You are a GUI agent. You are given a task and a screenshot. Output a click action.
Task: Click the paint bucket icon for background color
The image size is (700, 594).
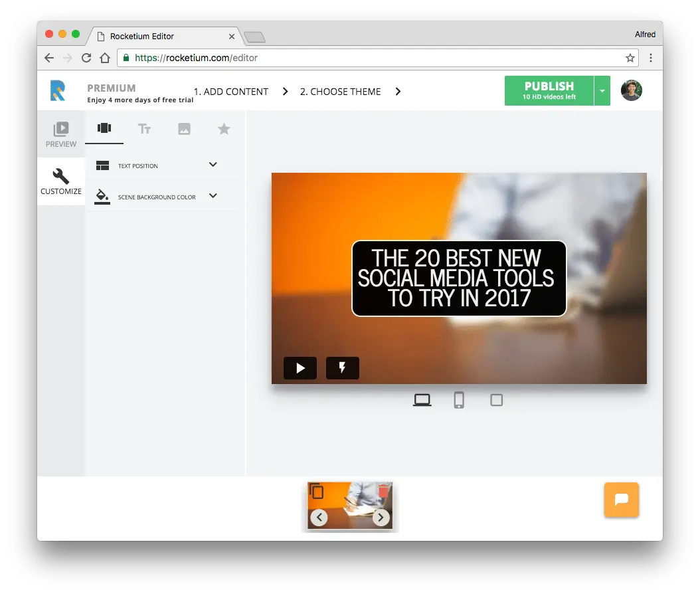coord(102,195)
